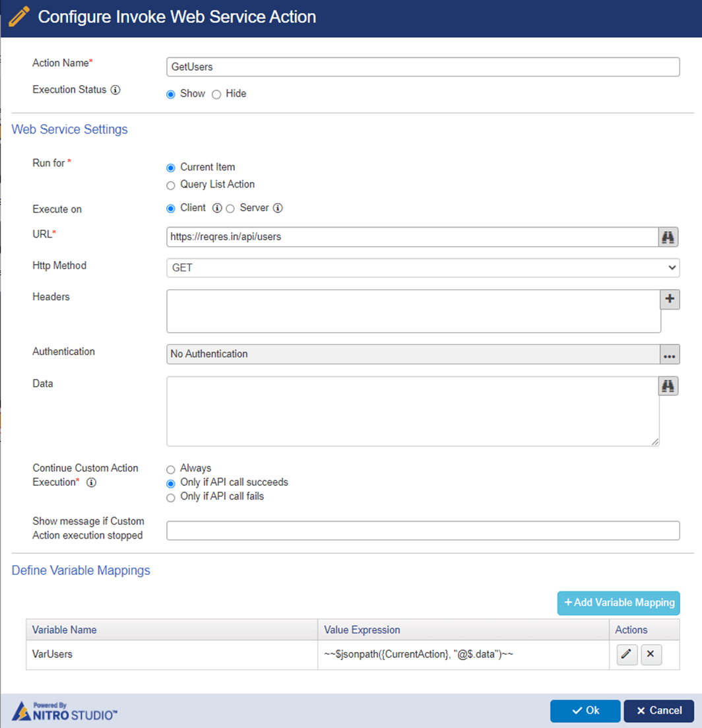Click the Define Variable Mappings heading
The image size is (702, 728).
point(80,570)
